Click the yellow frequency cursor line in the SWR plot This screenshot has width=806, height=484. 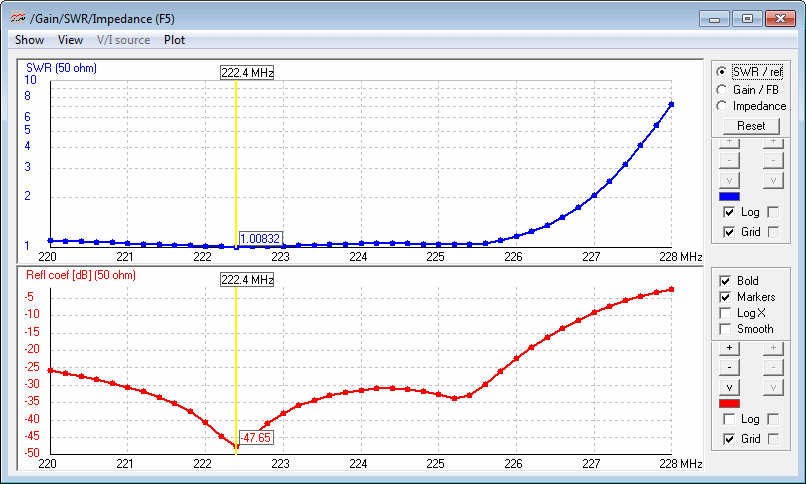[x=236, y=163]
